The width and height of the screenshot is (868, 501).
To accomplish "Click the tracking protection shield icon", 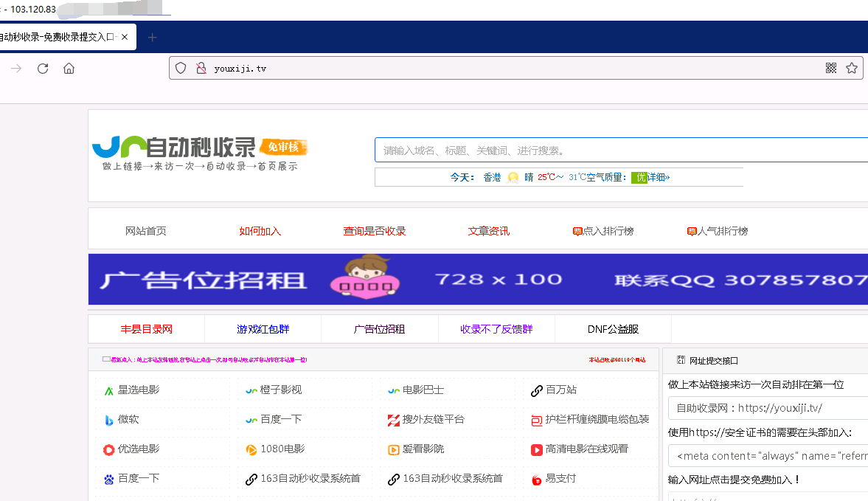I will pos(181,69).
